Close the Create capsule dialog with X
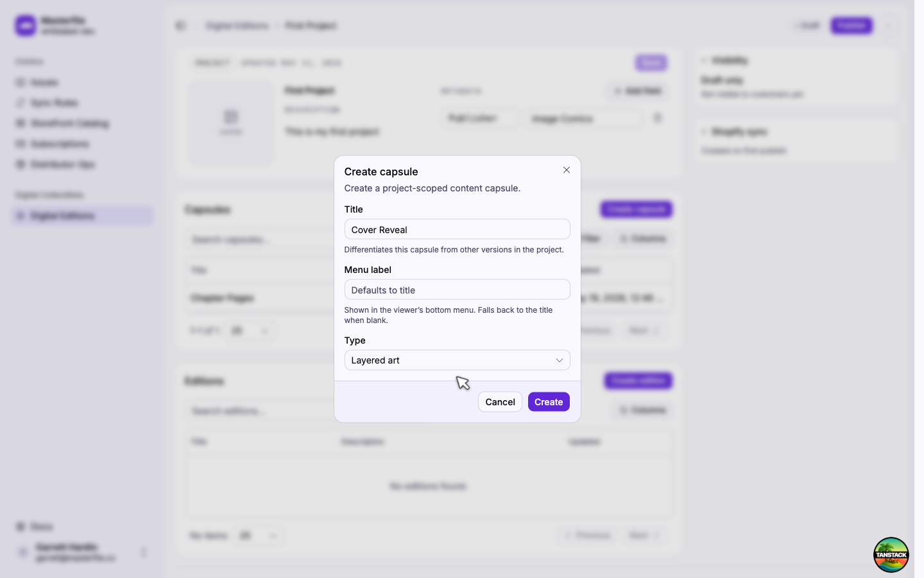 pyautogui.click(x=566, y=170)
